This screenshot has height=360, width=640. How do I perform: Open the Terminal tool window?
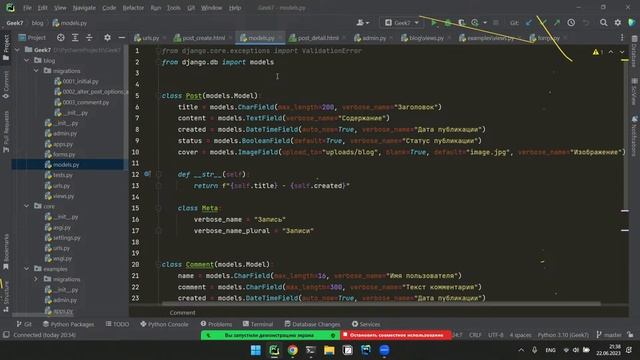point(258,324)
